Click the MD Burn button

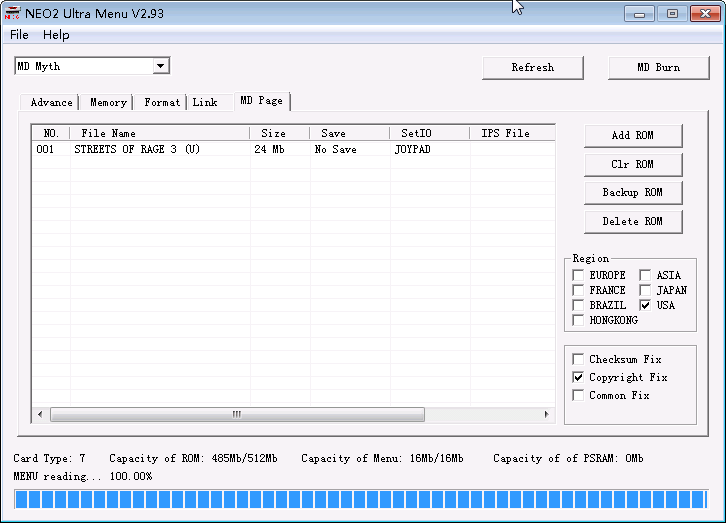(x=658, y=68)
